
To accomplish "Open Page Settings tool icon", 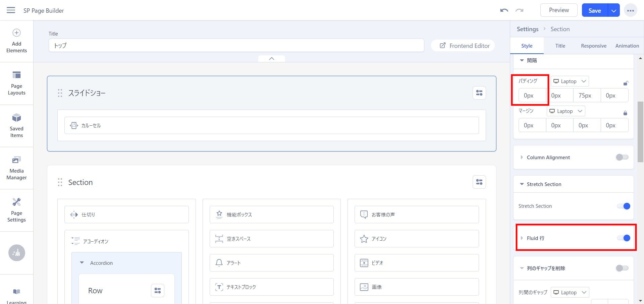I will (x=16, y=210).
